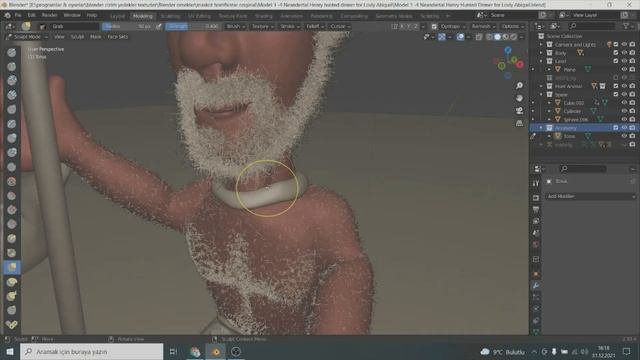The width and height of the screenshot is (640, 360).
Task: Open the File menu
Action: click(18, 15)
